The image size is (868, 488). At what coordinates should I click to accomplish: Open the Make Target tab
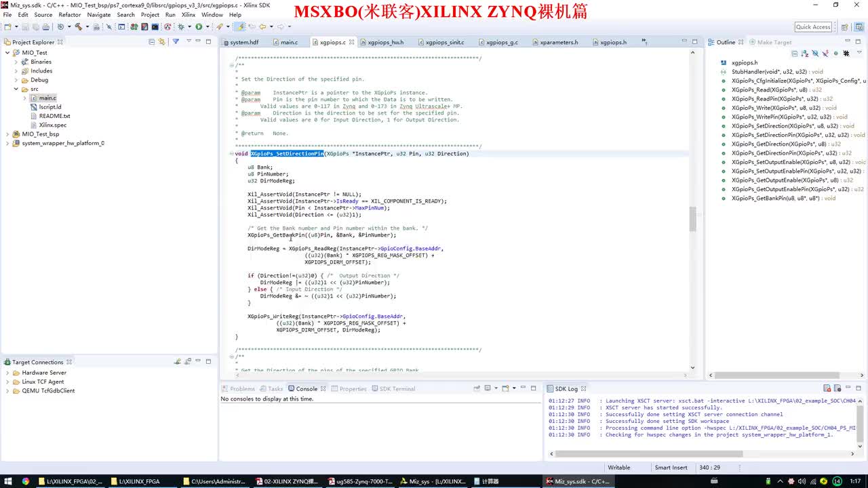click(770, 42)
